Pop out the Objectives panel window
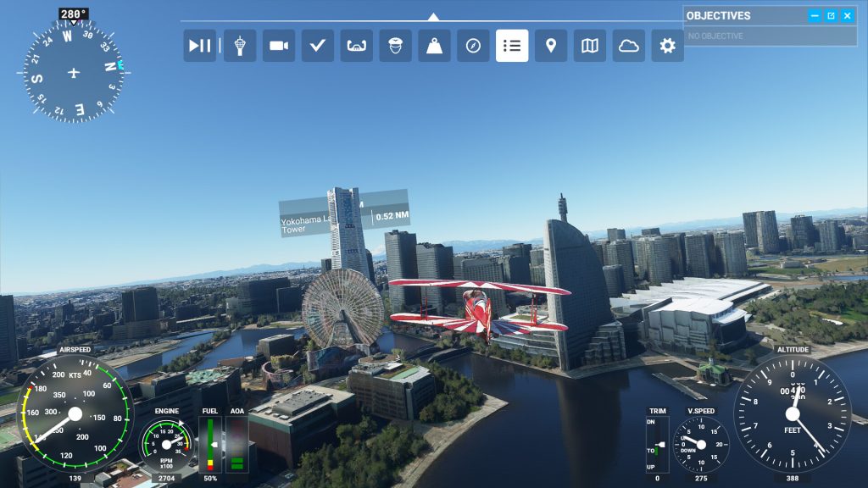Image resolution: width=868 pixels, height=488 pixels. point(831,15)
